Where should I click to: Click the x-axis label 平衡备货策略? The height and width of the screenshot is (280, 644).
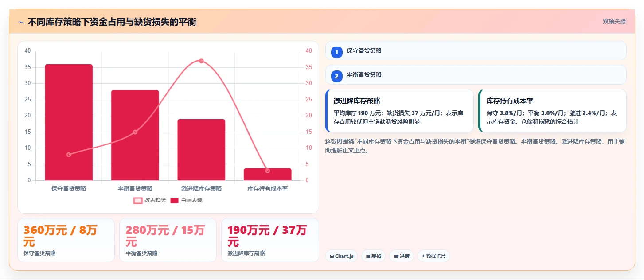click(135, 188)
